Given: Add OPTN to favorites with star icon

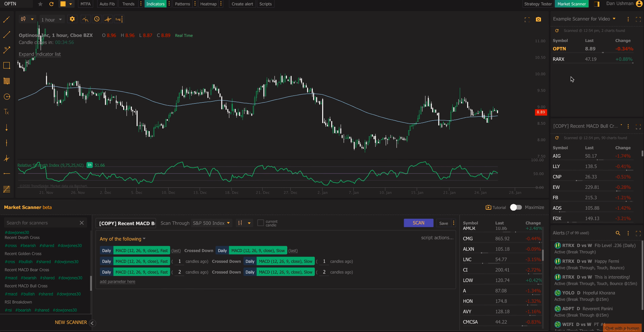Looking at the screenshot, I should click(40, 4).
